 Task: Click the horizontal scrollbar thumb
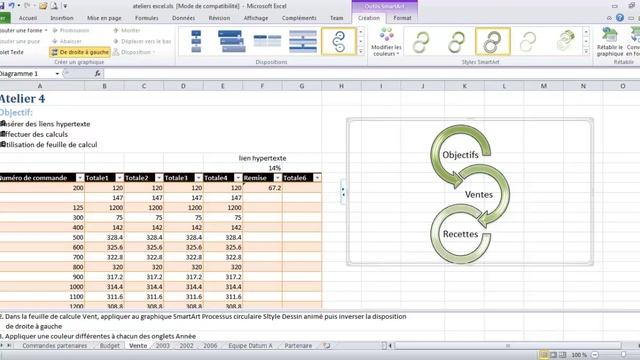tap(508, 346)
